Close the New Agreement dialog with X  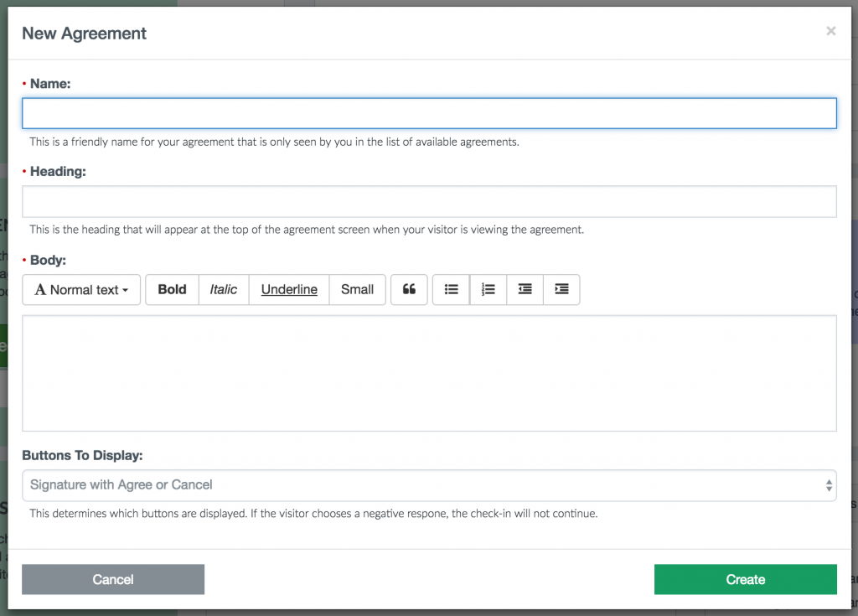coord(830,31)
